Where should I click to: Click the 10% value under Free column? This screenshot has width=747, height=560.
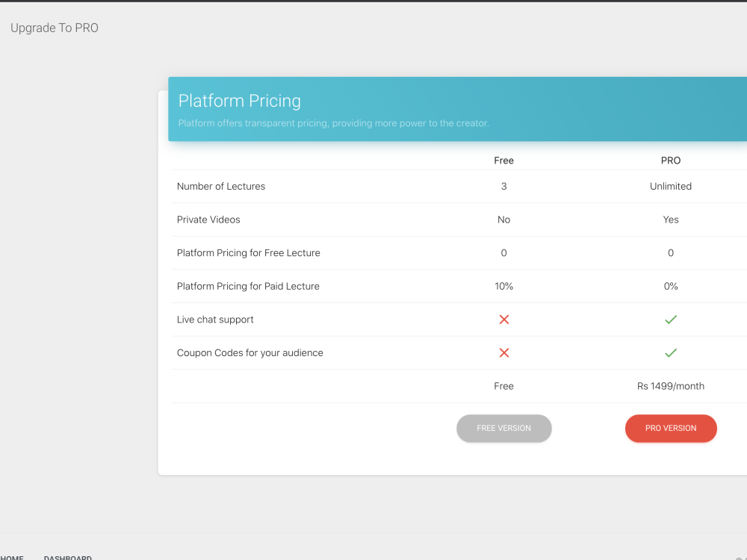[x=504, y=286]
